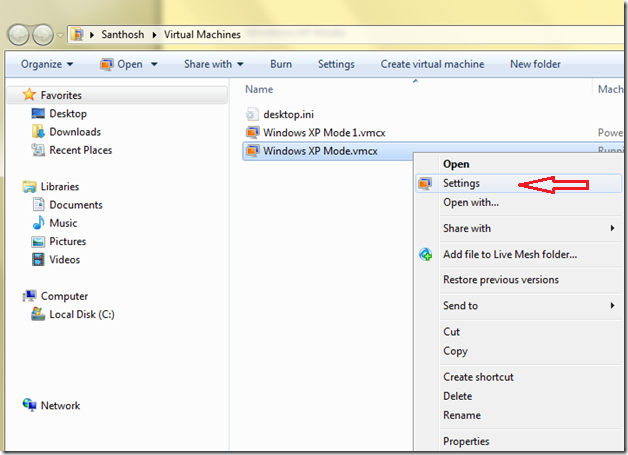Screen dimensions: 628x455
Task: Click the Live Mesh folder menu icon
Action: (426, 254)
